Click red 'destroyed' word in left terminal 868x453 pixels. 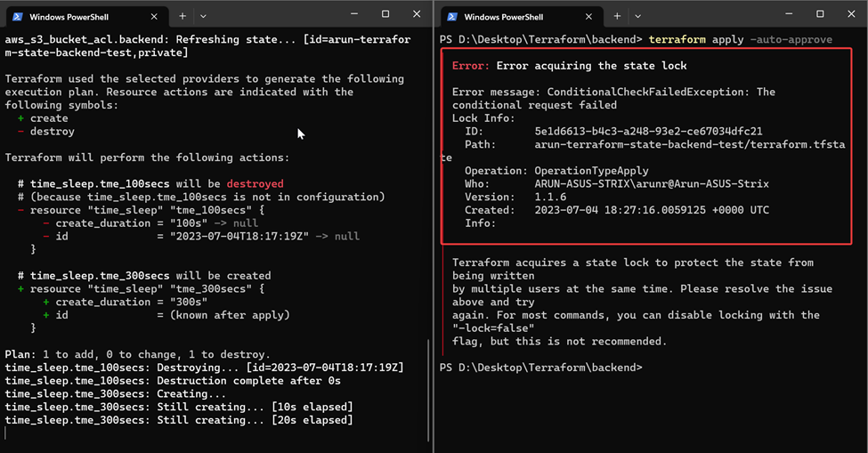click(255, 183)
